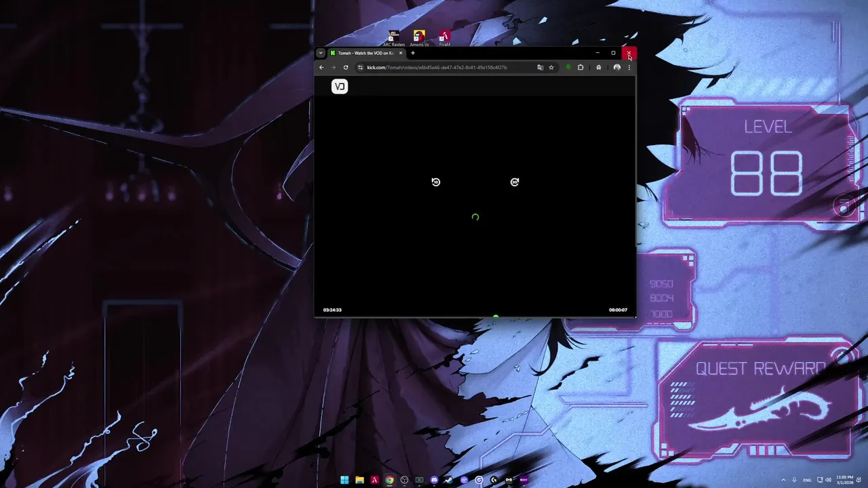Open the red A app on taskbar

pyautogui.click(x=374, y=480)
